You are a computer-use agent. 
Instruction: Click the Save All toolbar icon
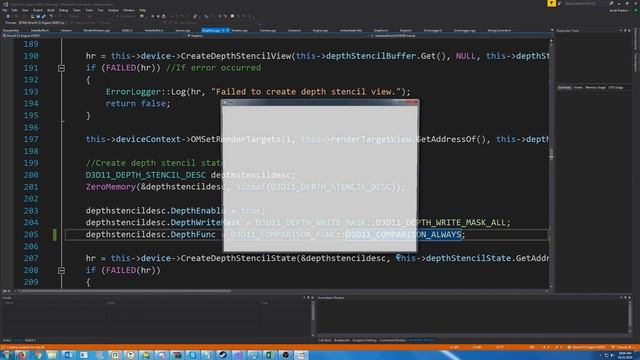tap(44, 16)
